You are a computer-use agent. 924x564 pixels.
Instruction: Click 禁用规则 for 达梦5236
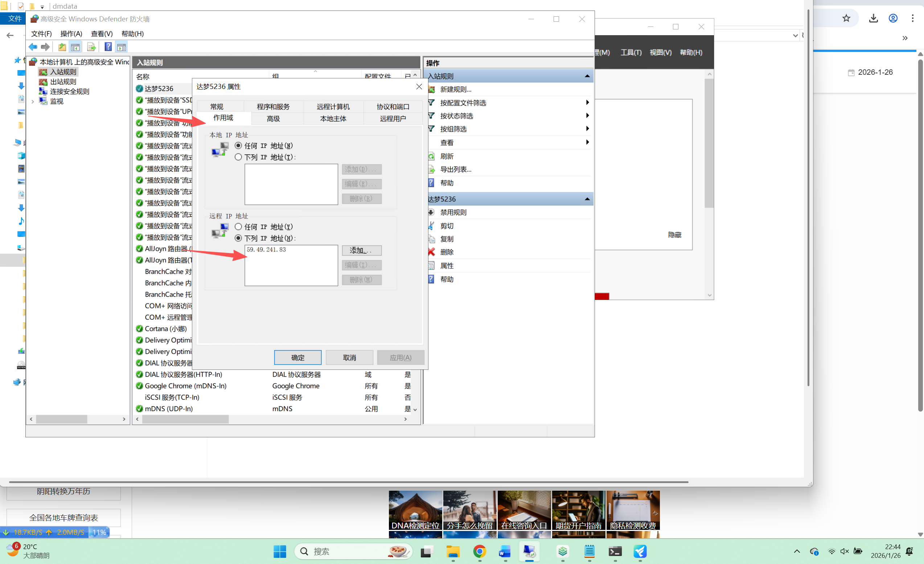(453, 212)
